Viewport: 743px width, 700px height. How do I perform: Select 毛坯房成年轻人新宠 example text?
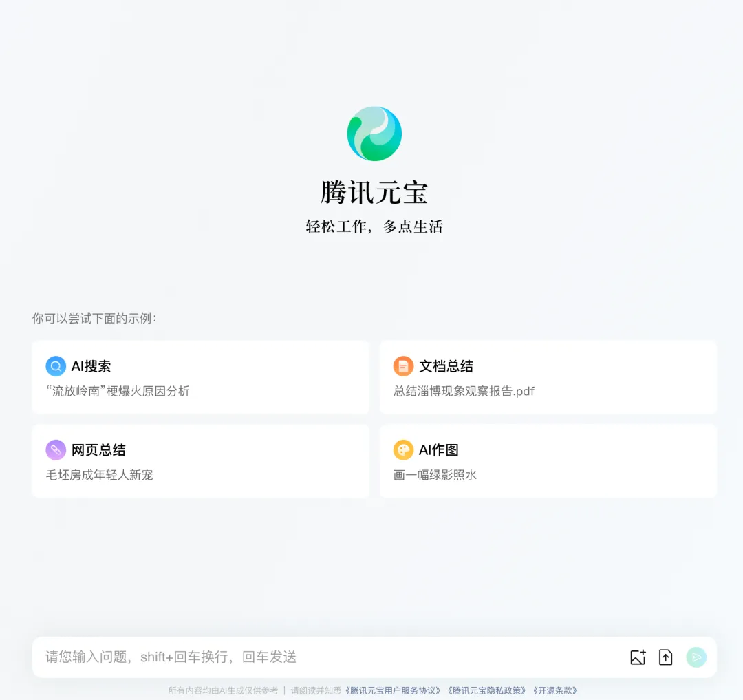click(x=100, y=475)
